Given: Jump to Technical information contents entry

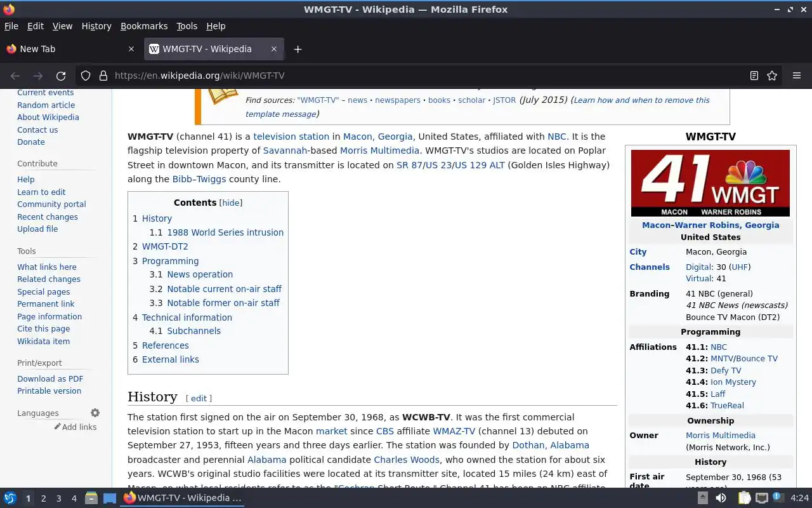Looking at the screenshot, I should [x=187, y=317].
